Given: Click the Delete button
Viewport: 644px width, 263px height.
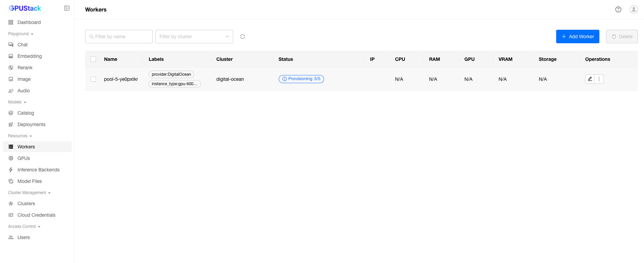Looking at the screenshot, I should (x=622, y=37).
